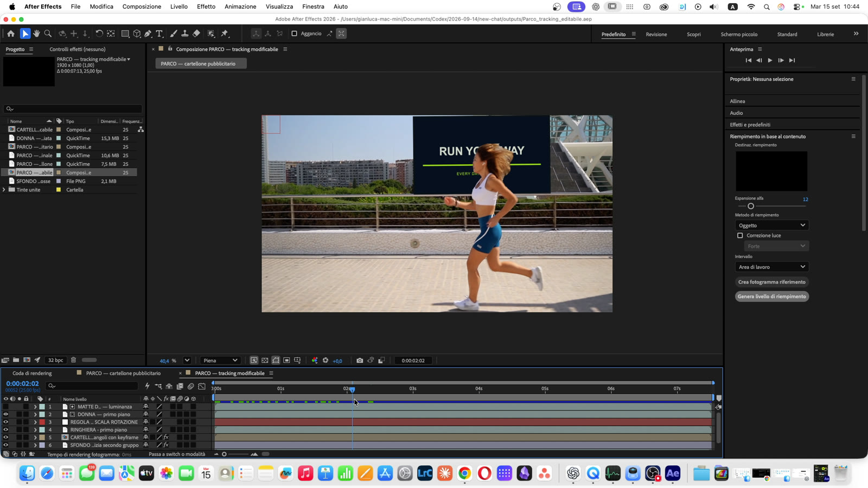Select the Clone Stamp tool
This screenshot has height=488, width=868.
click(x=185, y=34)
